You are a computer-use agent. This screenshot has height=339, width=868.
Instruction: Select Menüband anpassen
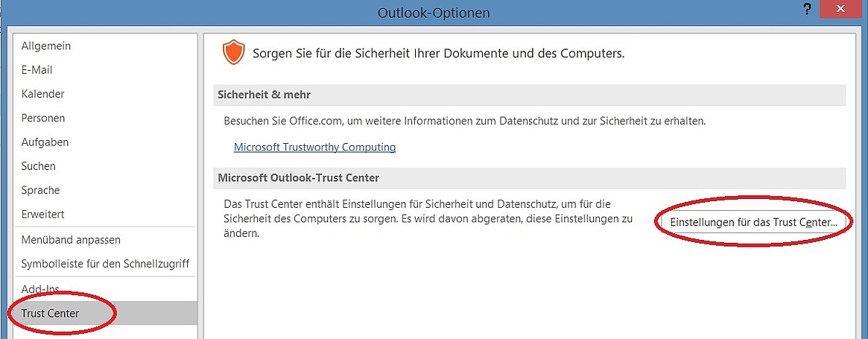105,240
